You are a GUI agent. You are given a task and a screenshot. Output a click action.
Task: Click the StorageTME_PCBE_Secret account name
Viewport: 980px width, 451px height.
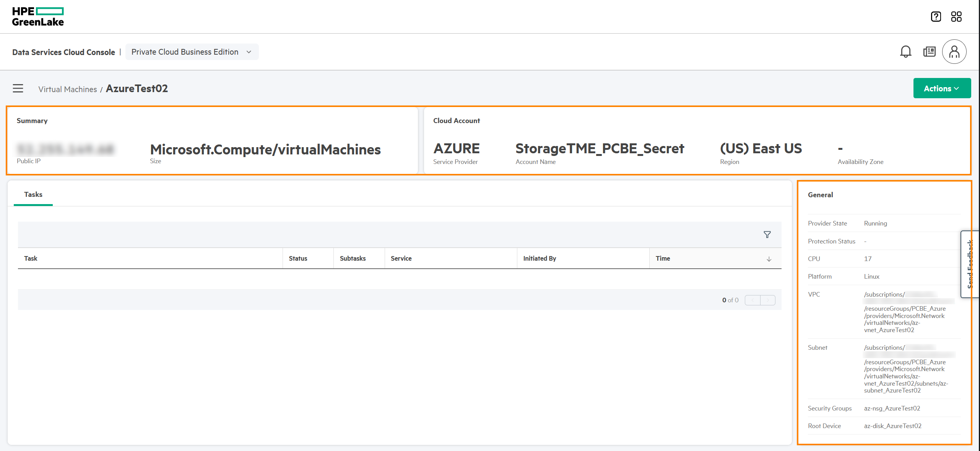[600, 148]
